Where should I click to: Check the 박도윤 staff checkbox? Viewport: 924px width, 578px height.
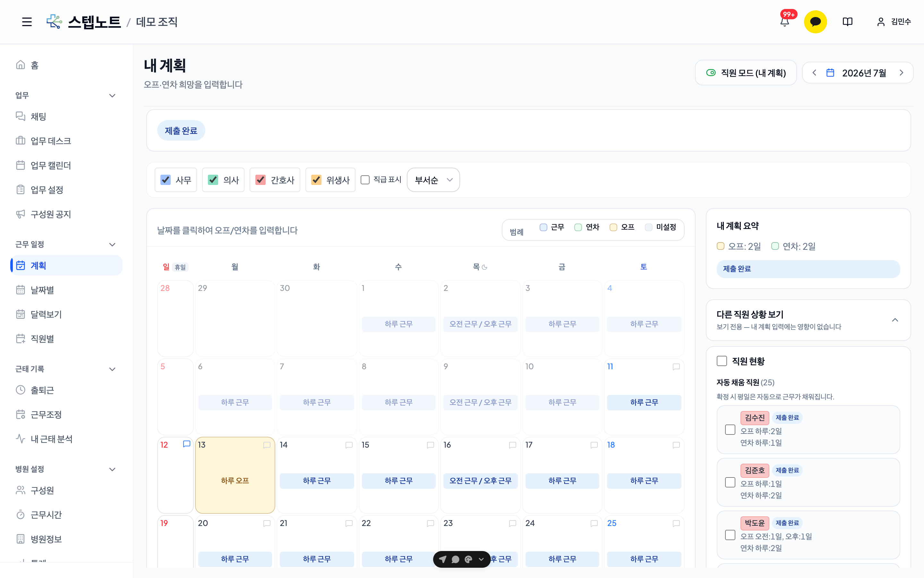coord(730,535)
